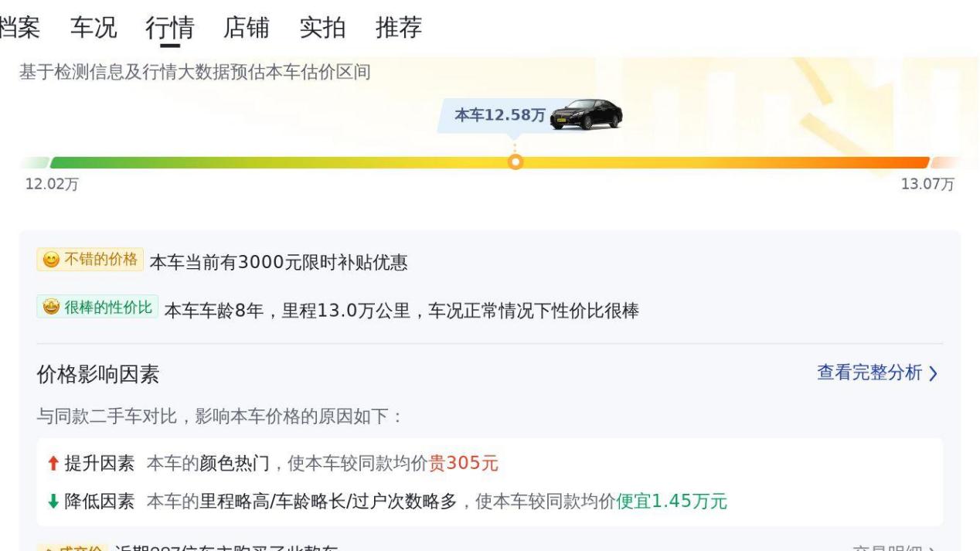Click the black car image above the price bar
This screenshot has height=551, width=980.
click(x=587, y=114)
